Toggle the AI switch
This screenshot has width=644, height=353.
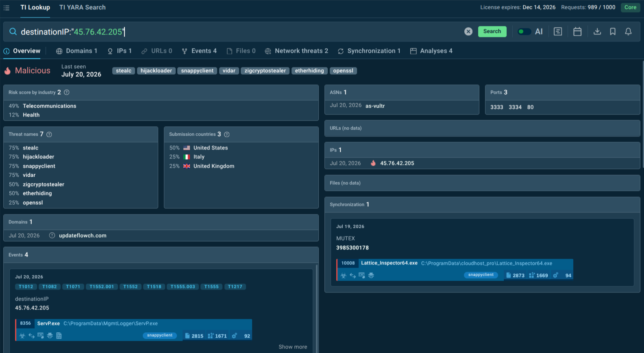pyautogui.click(x=524, y=32)
